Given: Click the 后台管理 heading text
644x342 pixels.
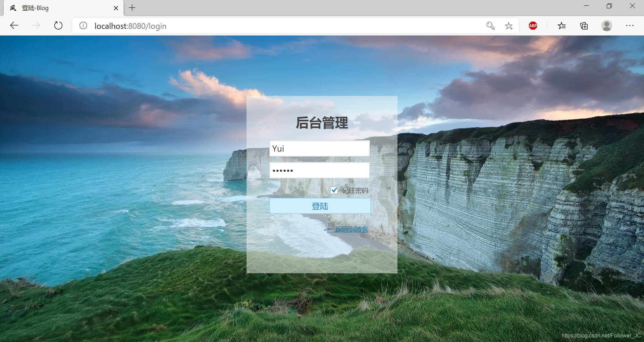Looking at the screenshot, I should 322,123.
